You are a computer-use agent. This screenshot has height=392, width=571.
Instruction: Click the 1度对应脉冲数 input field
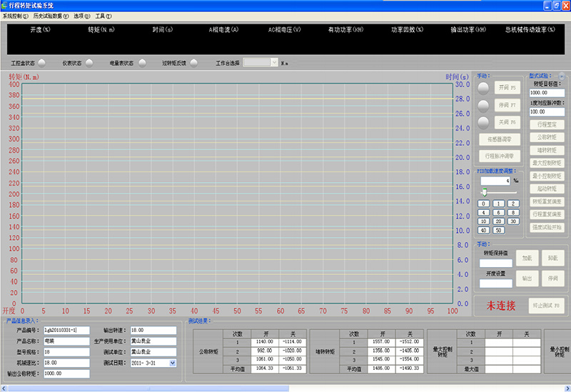[x=547, y=112]
